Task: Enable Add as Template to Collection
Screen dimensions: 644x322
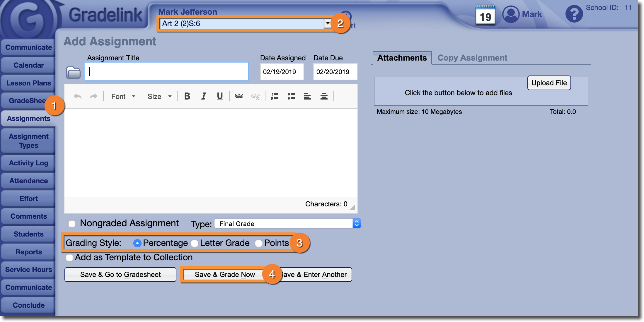Action: tap(69, 258)
